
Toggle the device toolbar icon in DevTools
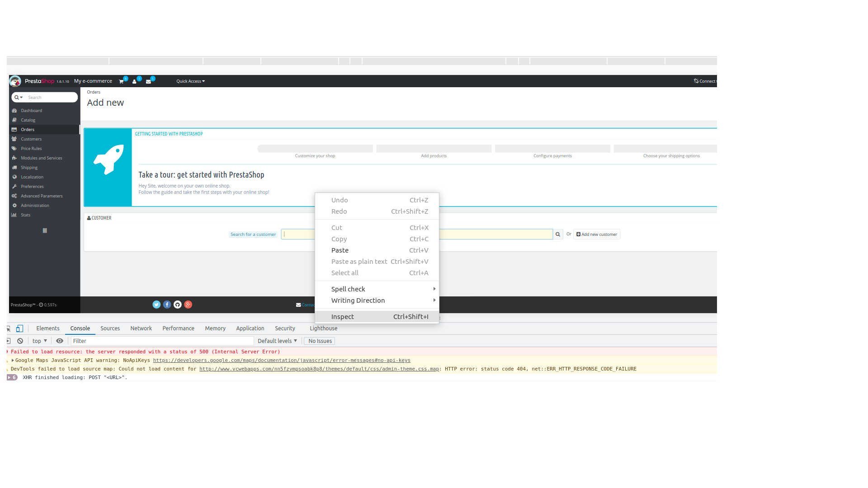19,328
